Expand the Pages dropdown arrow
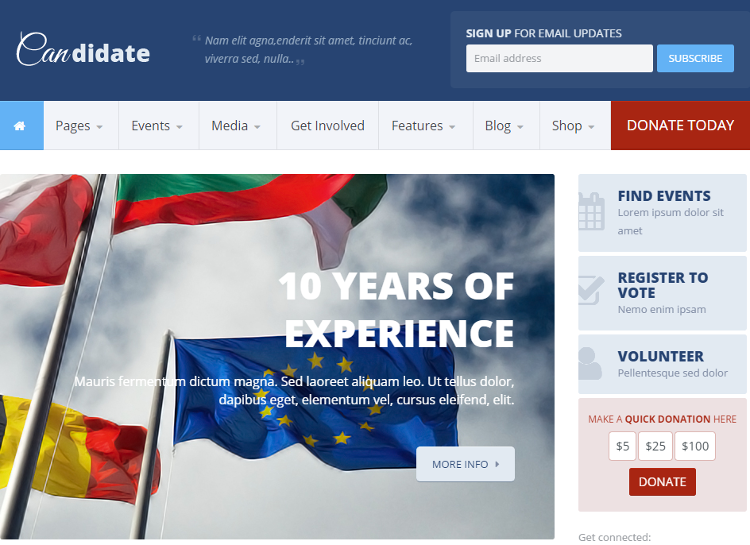Screen dimensions: 750x545 coord(99,127)
